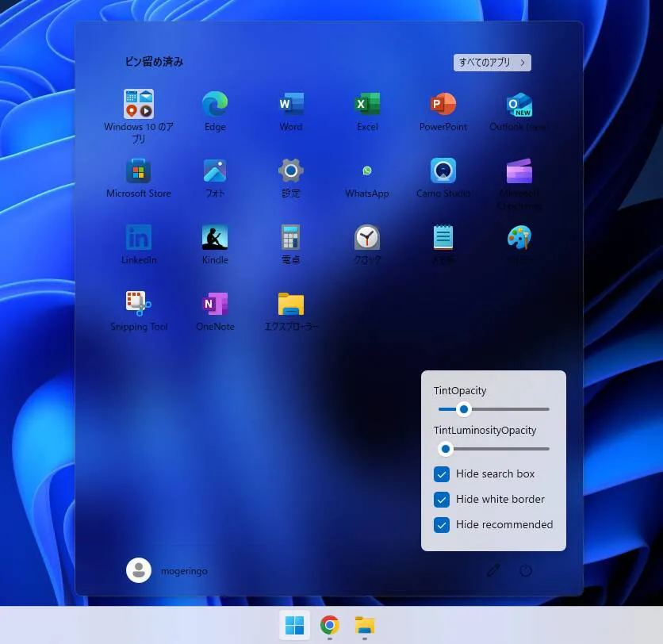The width and height of the screenshot is (663, 644).
Task: Launch the クロック clock app
Action: pyautogui.click(x=367, y=244)
